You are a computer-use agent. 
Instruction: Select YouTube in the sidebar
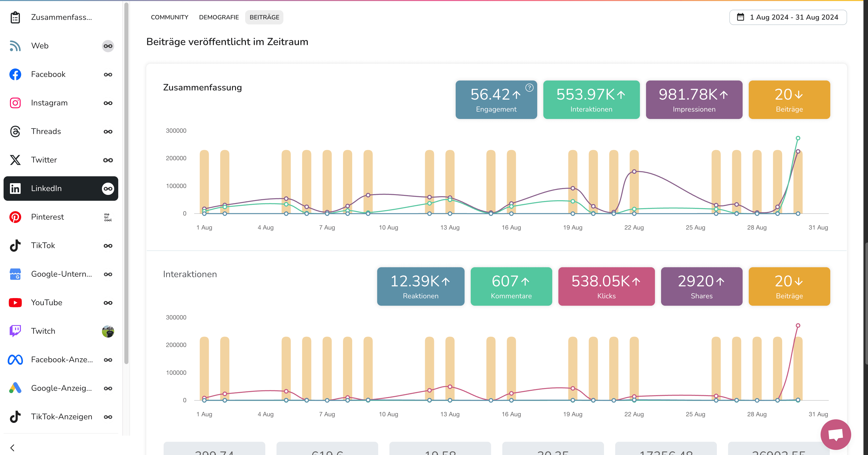click(x=46, y=302)
